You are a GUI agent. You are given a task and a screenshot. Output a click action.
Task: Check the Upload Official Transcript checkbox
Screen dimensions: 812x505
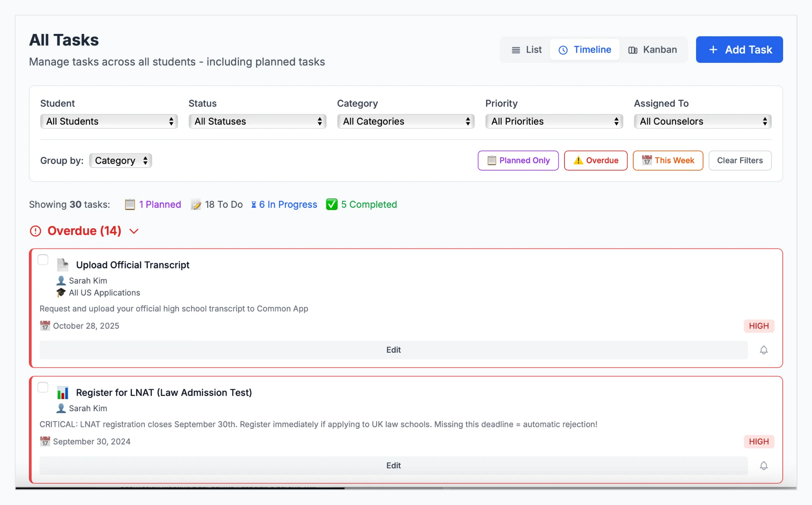[x=43, y=259]
